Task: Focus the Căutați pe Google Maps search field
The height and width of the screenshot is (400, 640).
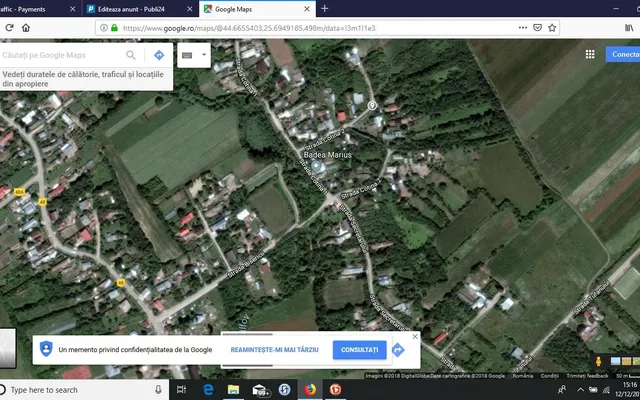Action: [x=61, y=55]
